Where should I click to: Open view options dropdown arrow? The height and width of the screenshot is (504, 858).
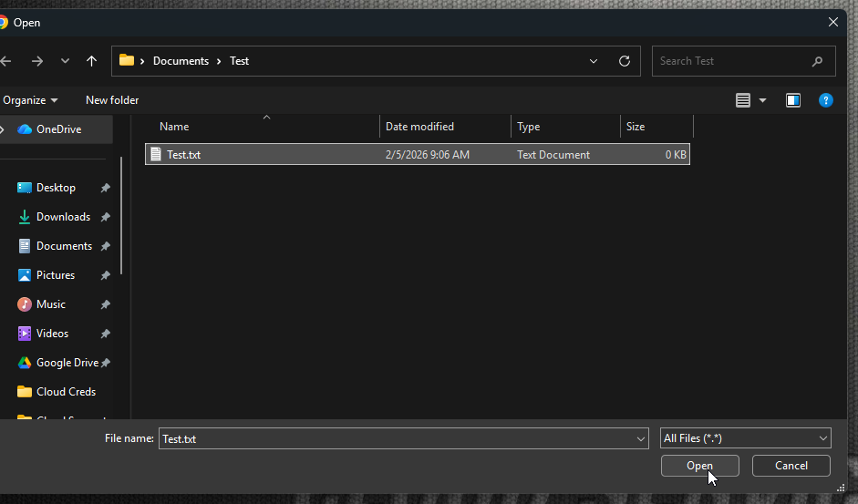point(763,100)
